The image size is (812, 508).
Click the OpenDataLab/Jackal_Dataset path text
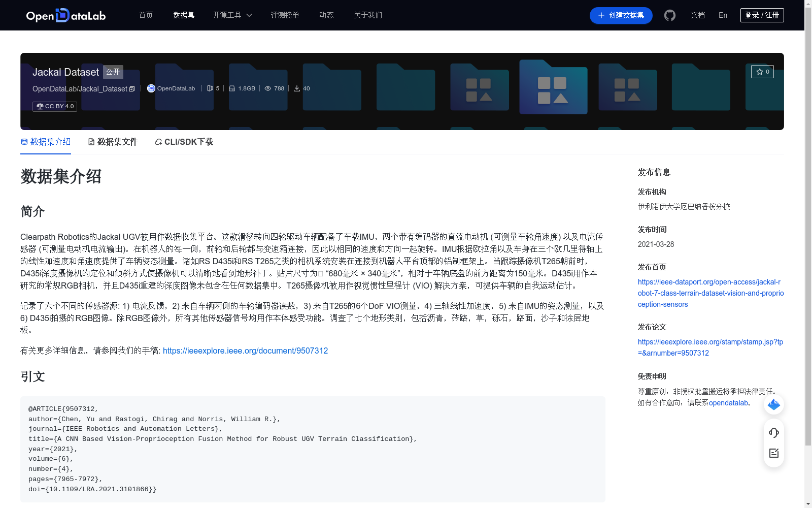tap(80, 89)
